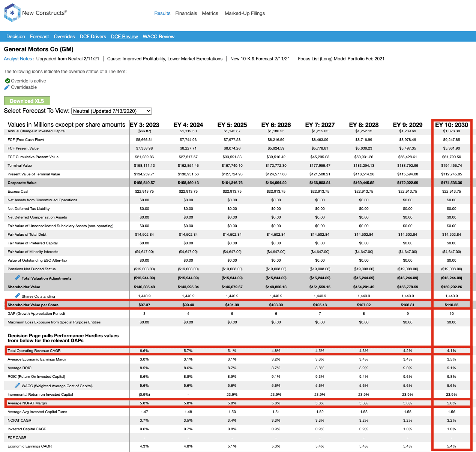Click the Average ROIC row label
The width and height of the screenshot is (476, 452).
[x=20, y=368]
